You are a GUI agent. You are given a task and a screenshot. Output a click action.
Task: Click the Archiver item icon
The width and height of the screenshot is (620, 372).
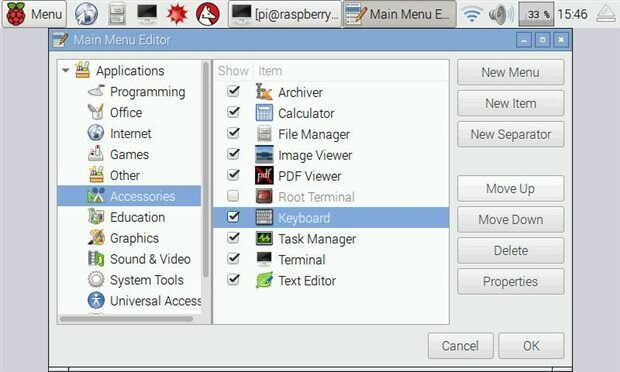click(264, 92)
